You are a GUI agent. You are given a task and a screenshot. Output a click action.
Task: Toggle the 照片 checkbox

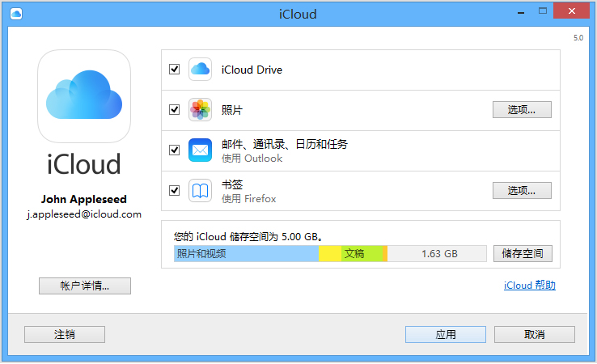pyautogui.click(x=174, y=109)
